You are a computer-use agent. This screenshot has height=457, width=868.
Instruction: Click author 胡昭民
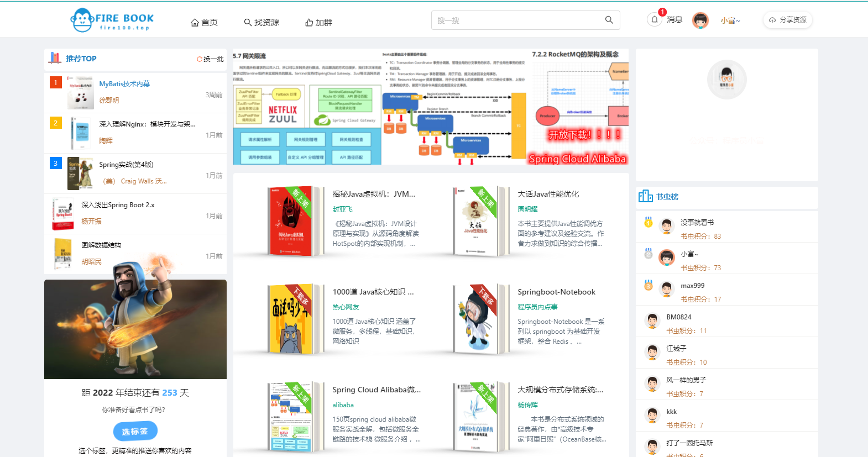pos(91,261)
